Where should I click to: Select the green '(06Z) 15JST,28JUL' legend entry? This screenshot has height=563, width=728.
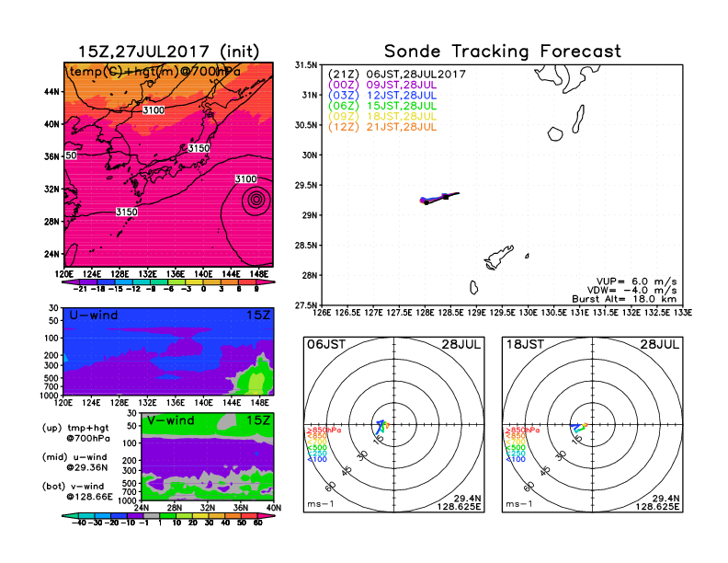(382, 106)
